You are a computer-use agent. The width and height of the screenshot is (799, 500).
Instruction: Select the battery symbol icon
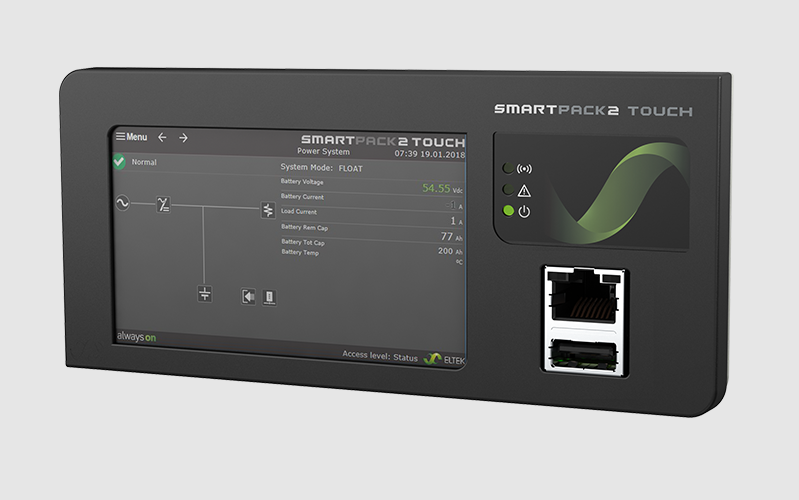point(204,294)
